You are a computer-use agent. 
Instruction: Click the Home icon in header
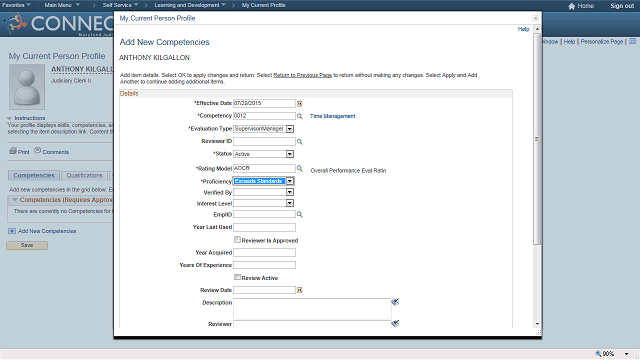coord(571,6)
